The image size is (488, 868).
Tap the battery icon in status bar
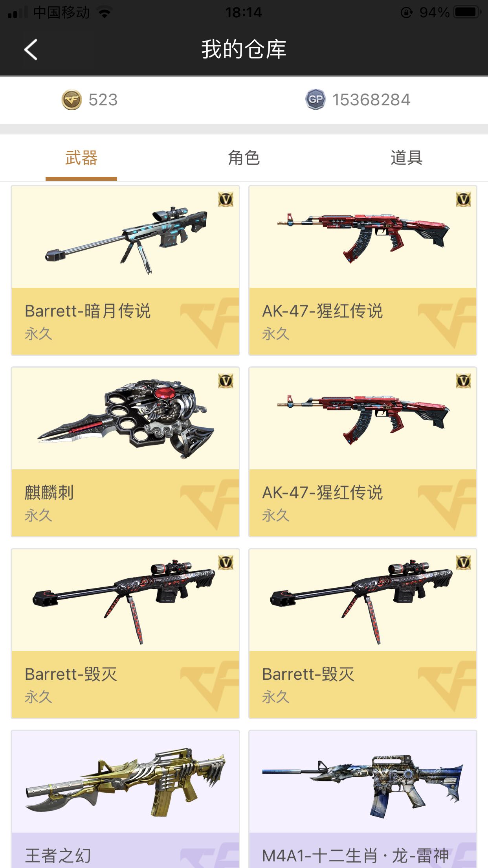(x=468, y=12)
